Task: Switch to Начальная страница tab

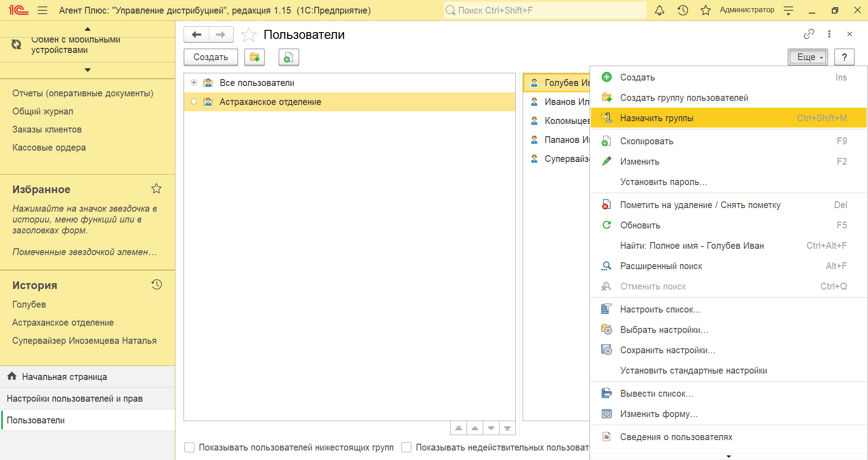Action: (x=64, y=377)
